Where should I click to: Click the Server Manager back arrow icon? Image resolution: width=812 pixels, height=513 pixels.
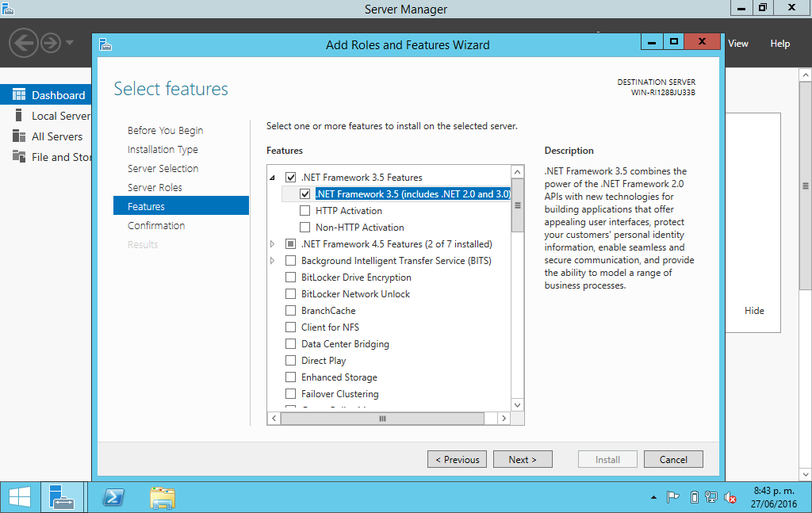click(23, 43)
